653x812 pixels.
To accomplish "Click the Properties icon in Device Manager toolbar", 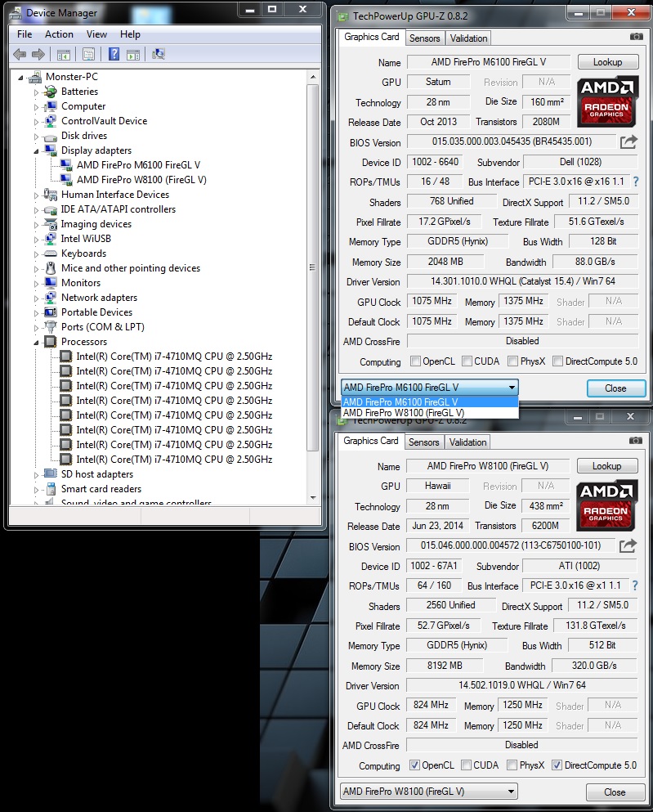I will (x=88, y=54).
